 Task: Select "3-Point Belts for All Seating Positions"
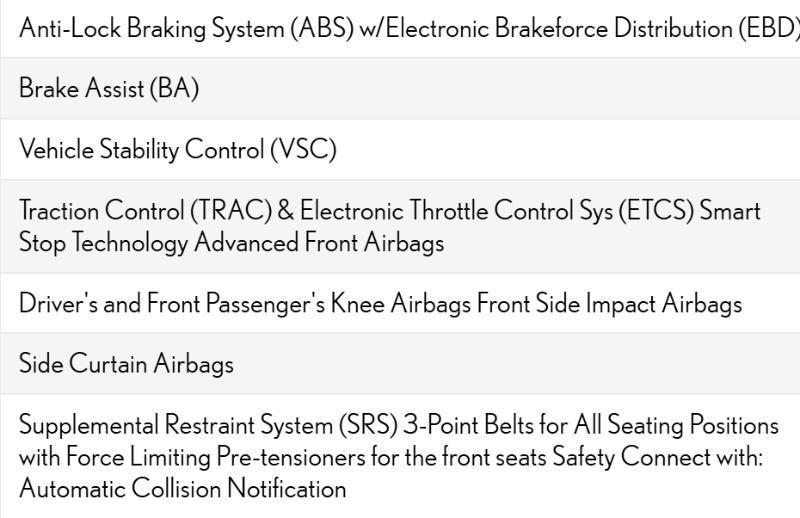click(591, 426)
